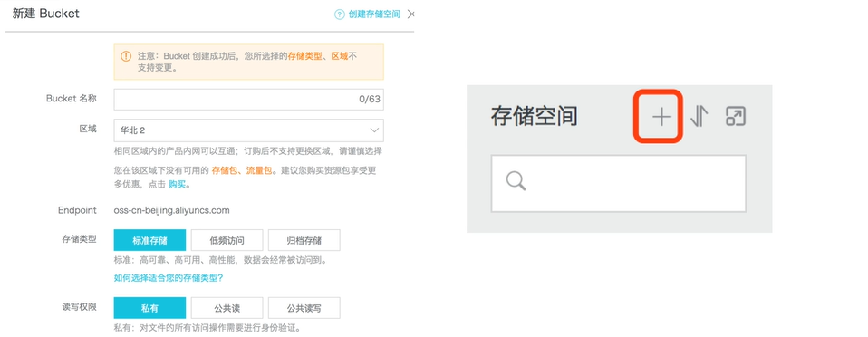Select 公共读写 permission
The height and width of the screenshot is (337, 868).
pyautogui.click(x=304, y=308)
